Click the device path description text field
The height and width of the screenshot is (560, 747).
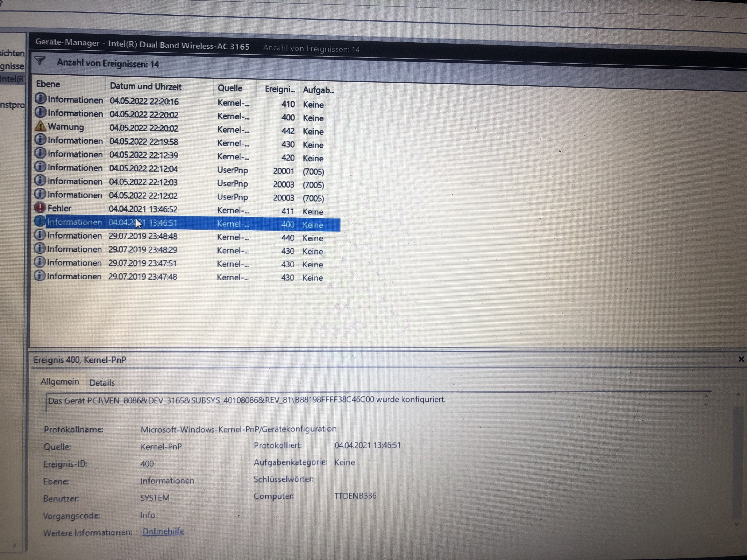(246, 400)
